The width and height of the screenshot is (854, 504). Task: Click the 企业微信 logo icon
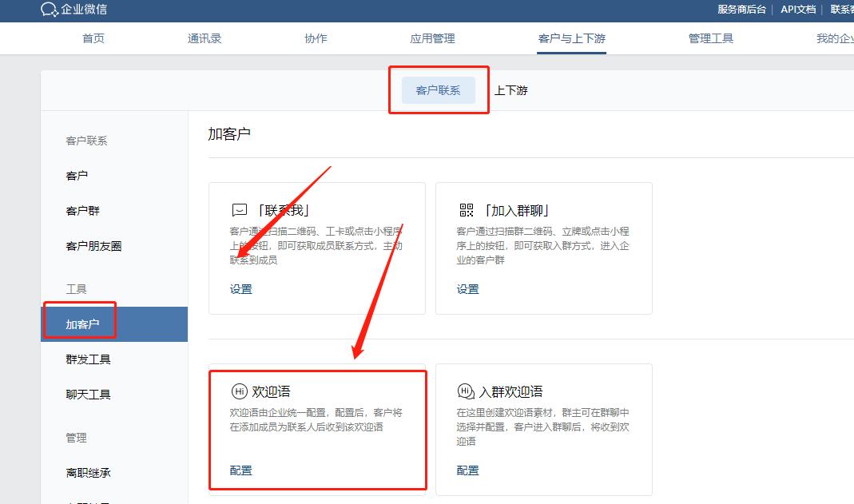tap(48, 10)
